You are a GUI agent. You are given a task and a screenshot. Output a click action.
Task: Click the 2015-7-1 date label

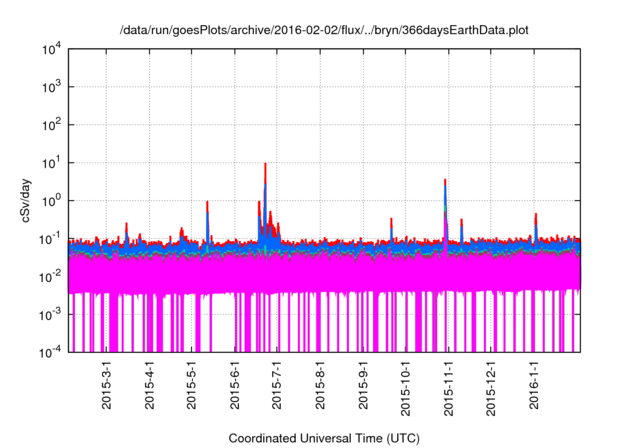277,385
